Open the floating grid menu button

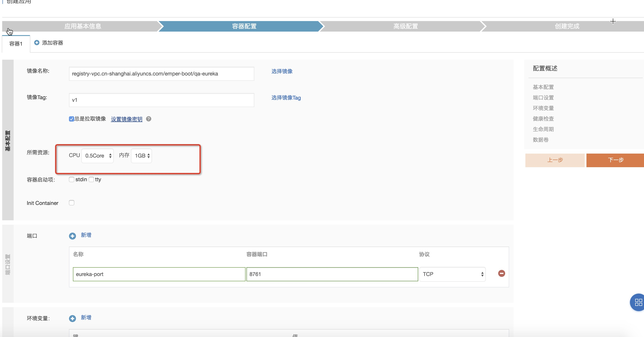click(x=638, y=302)
